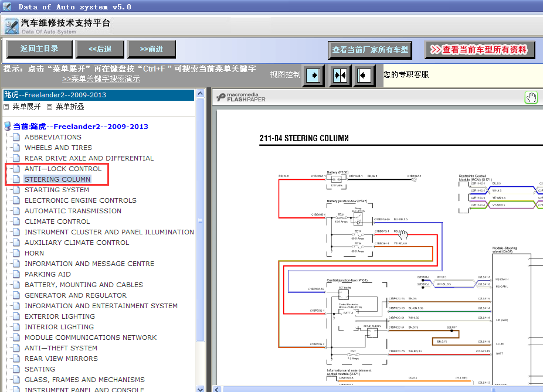
Task: Click the view control left-arrow icon
Action: [364, 76]
